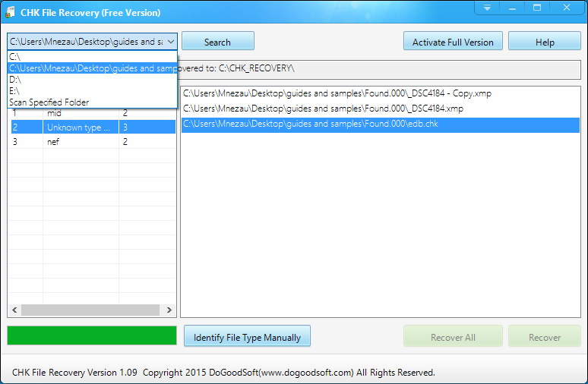This screenshot has width=588, height=384.
Task: Pick D:\ drive in the dropdown list
Action: [x=92, y=80]
